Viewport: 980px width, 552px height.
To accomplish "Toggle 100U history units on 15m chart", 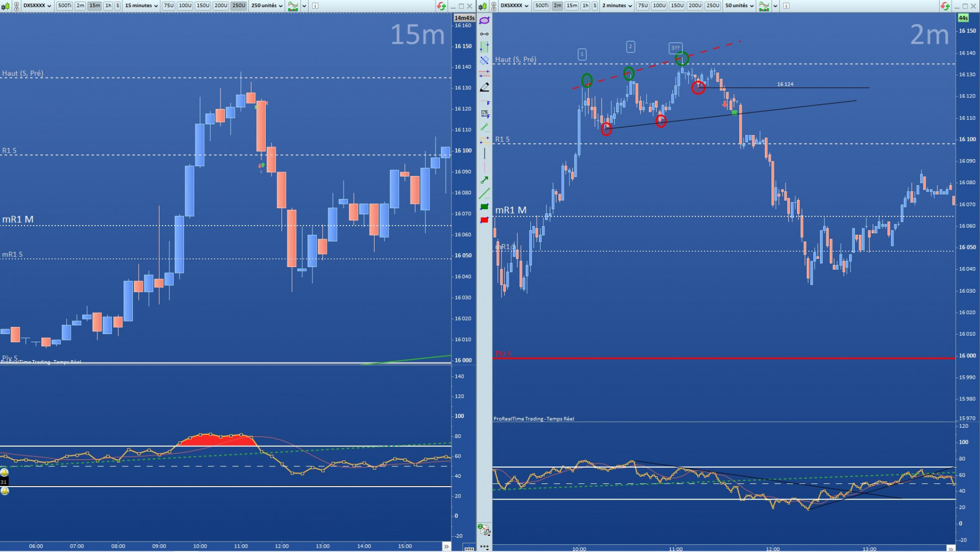I will pyautogui.click(x=185, y=5).
